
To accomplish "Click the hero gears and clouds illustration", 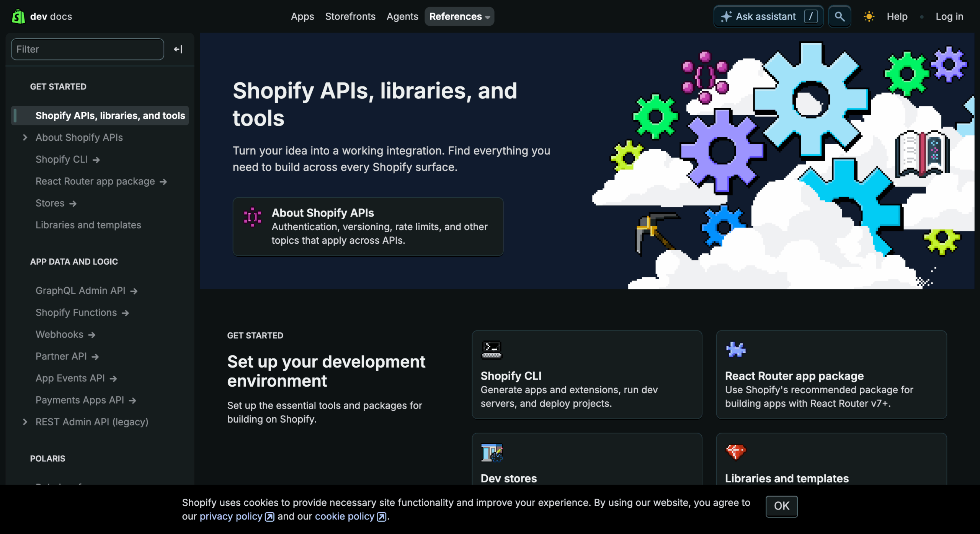I will 783,164.
